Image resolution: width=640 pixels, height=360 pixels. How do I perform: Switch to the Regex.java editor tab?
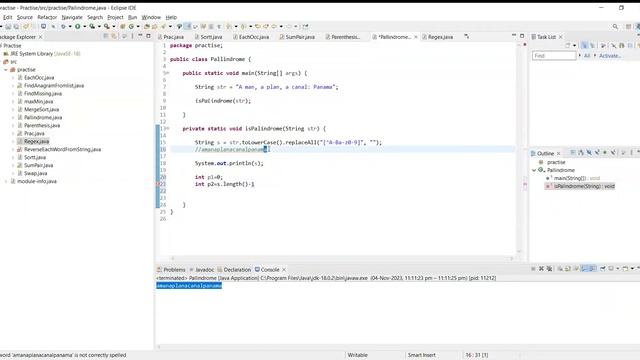coord(438,37)
